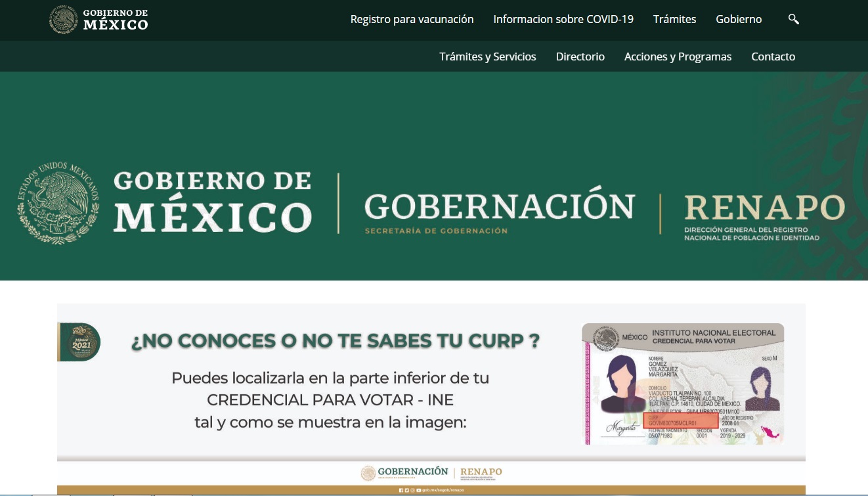The width and height of the screenshot is (868, 496).
Task: Open the Directorio page
Action: 580,56
